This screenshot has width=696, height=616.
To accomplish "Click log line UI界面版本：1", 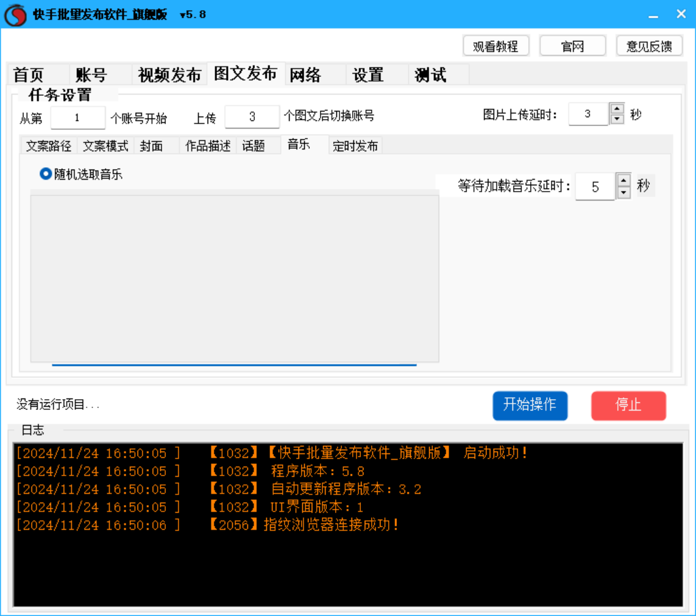I will pos(189,507).
